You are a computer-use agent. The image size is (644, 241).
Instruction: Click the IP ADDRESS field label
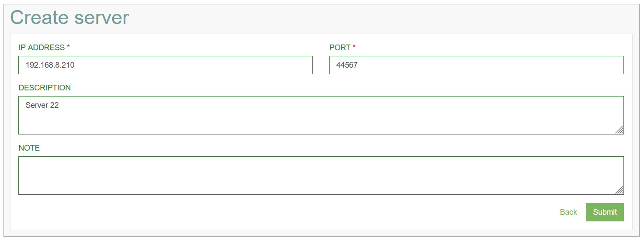click(x=42, y=48)
